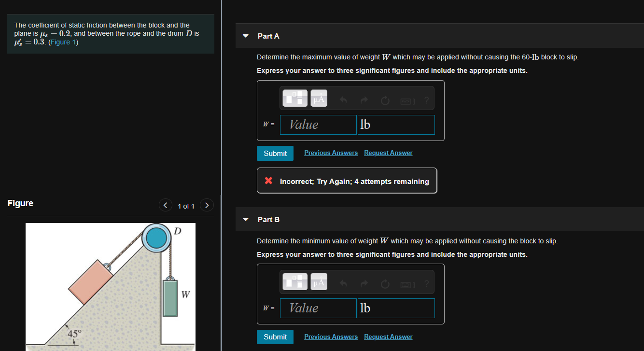Collapse the Part B section
644x351 pixels.
tap(246, 220)
